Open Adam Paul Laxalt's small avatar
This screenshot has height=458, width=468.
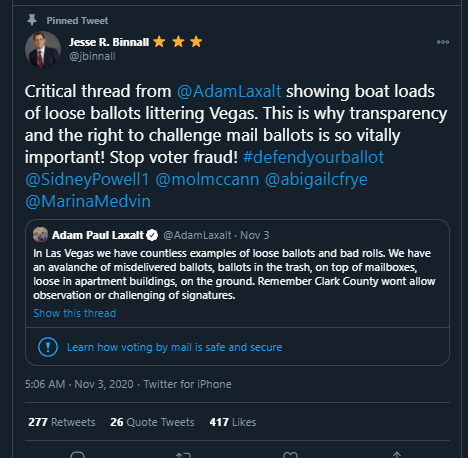click(41, 234)
